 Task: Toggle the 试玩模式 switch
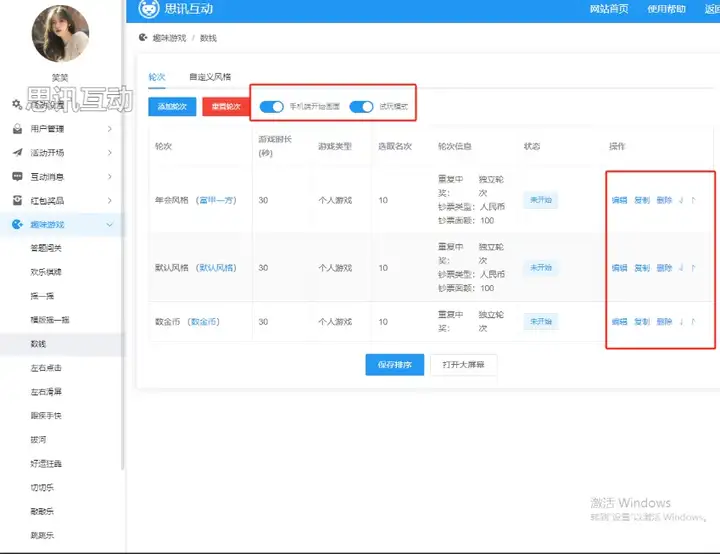(x=361, y=107)
